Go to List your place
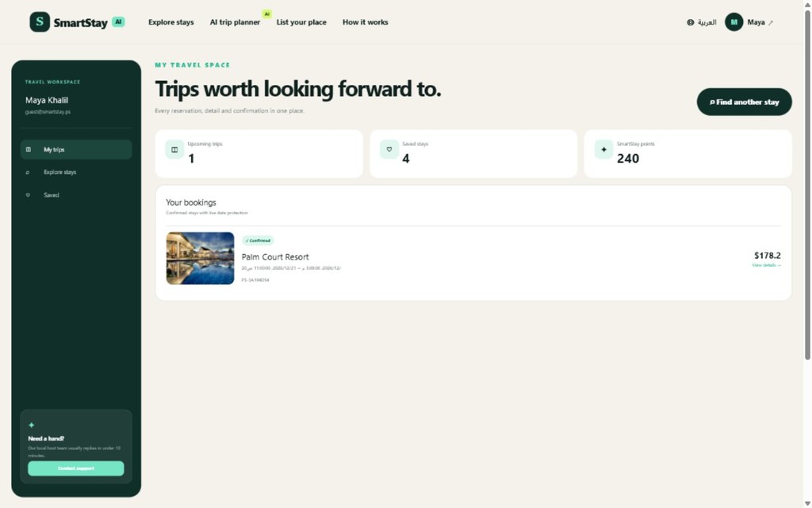The image size is (812, 508). (x=301, y=22)
